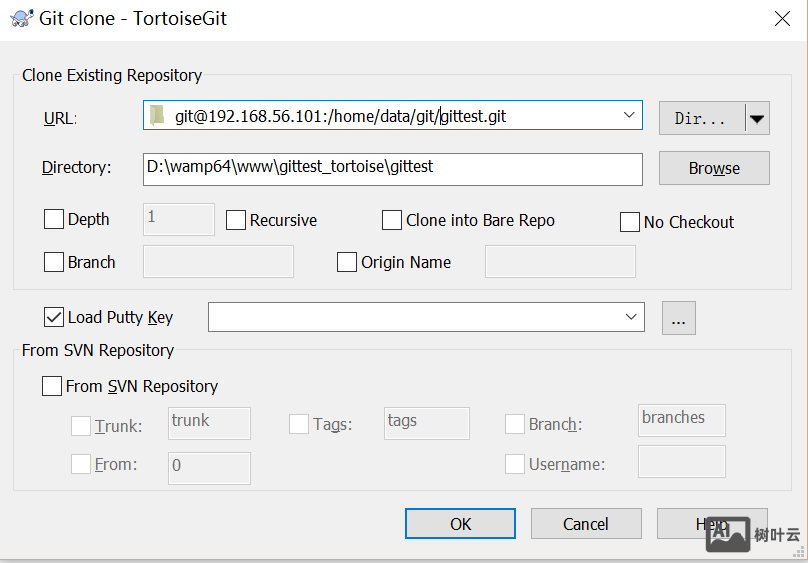Check the No Checkout option
The width and height of the screenshot is (808, 563).
coord(630,222)
